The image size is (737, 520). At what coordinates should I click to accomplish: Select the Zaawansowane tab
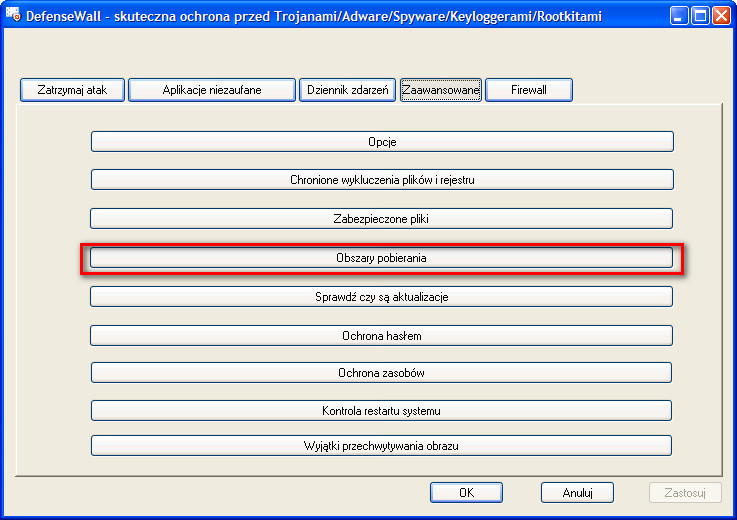pyautogui.click(x=441, y=90)
